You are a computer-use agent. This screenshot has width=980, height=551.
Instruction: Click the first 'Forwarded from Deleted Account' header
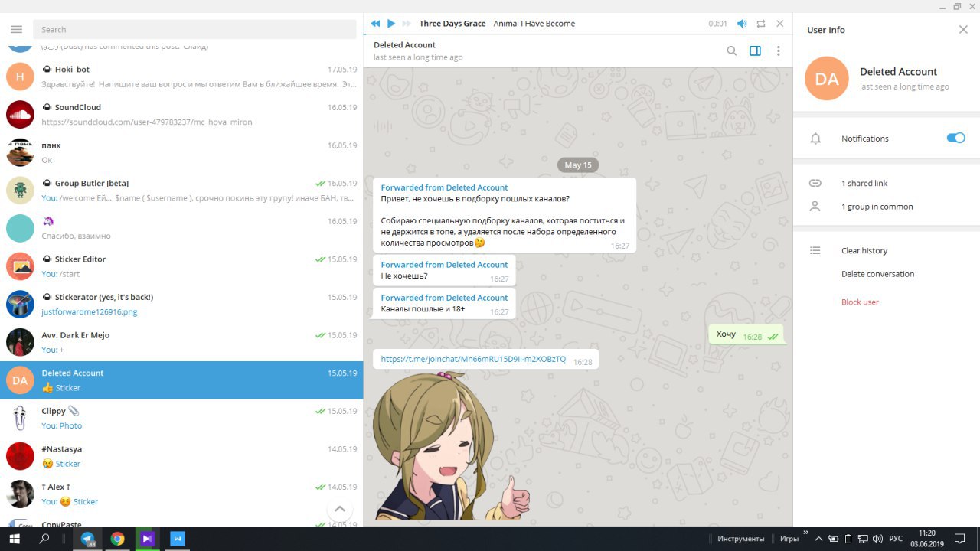click(444, 187)
